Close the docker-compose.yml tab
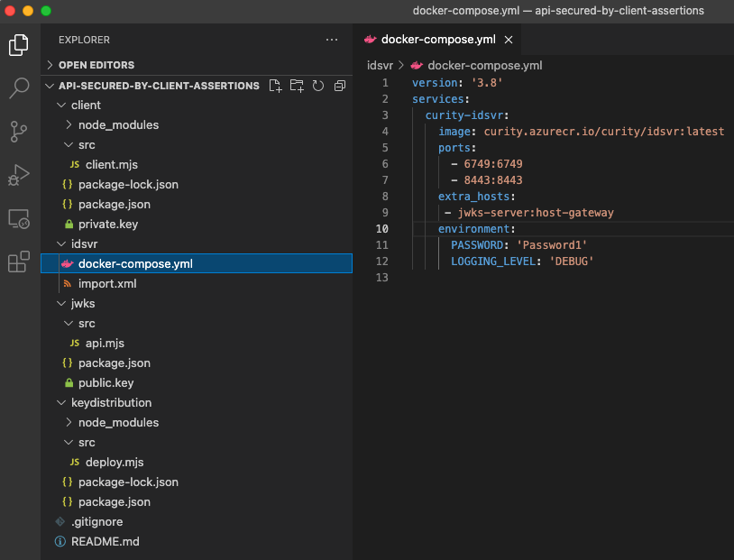Viewport: 734px width, 560px height. click(508, 40)
